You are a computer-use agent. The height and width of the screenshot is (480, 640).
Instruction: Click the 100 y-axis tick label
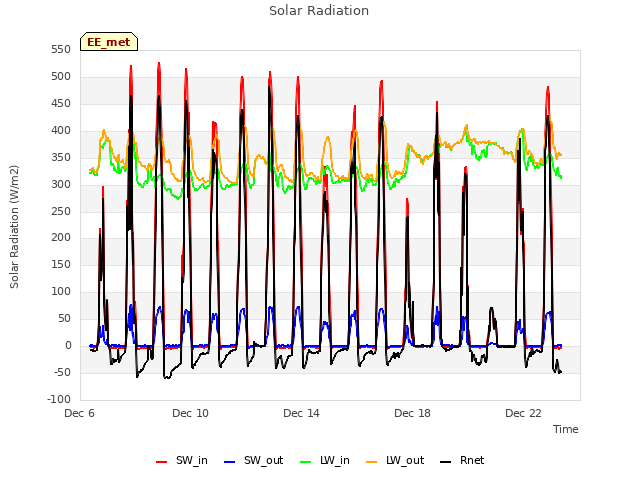[61, 292]
